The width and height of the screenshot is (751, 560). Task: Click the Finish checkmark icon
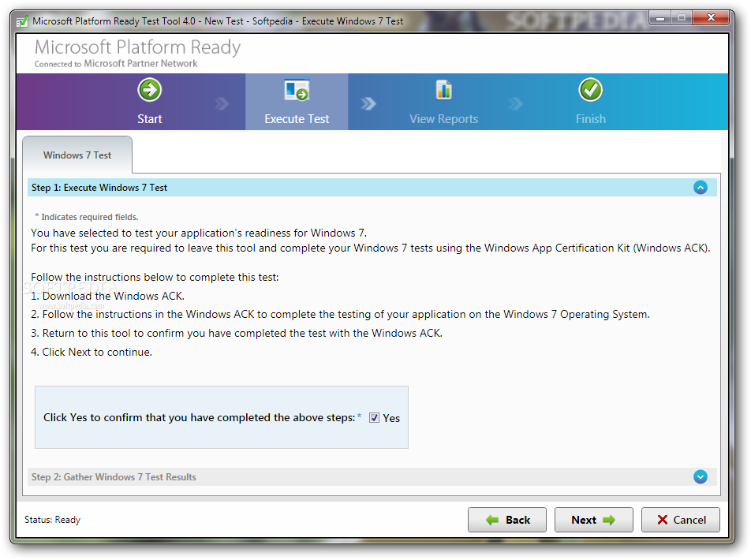click(590, 90)
